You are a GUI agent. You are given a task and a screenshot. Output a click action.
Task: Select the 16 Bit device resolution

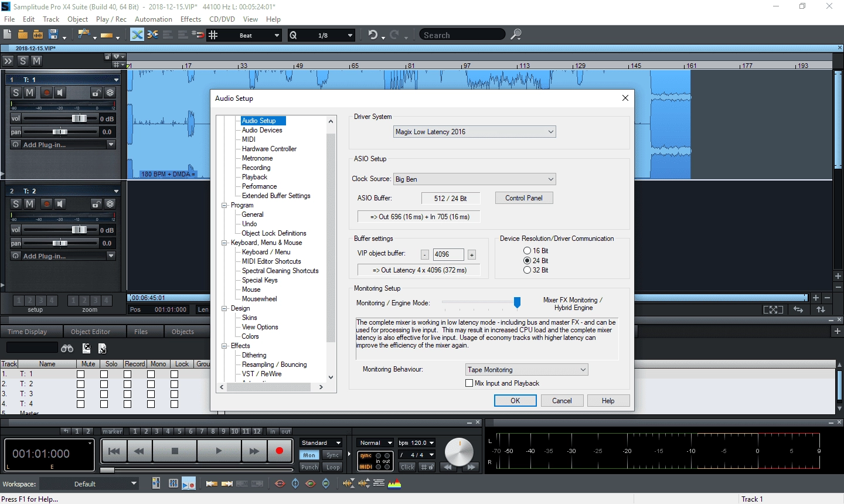[527, 251]
